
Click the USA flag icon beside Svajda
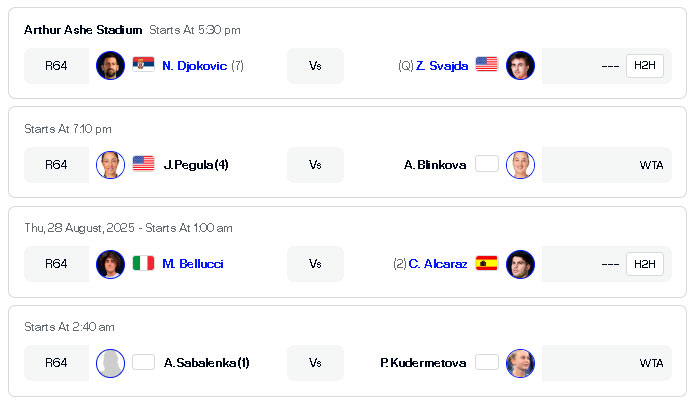pyautogui.click(x=487, y=64)
